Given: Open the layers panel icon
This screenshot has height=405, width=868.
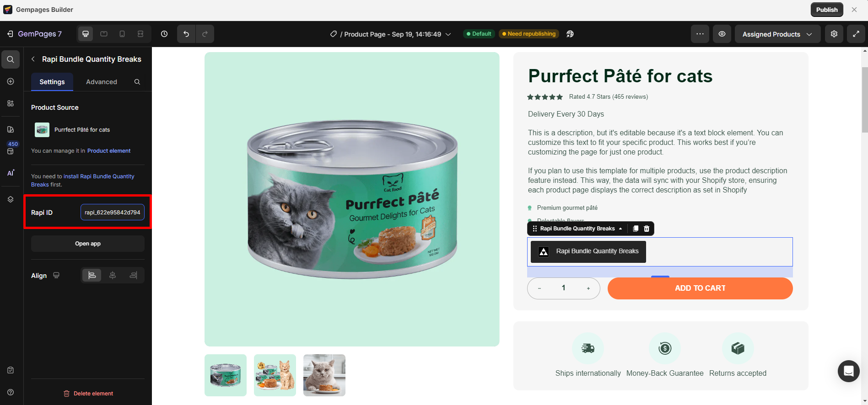Looking at the screenshot, I should [11, 199].
